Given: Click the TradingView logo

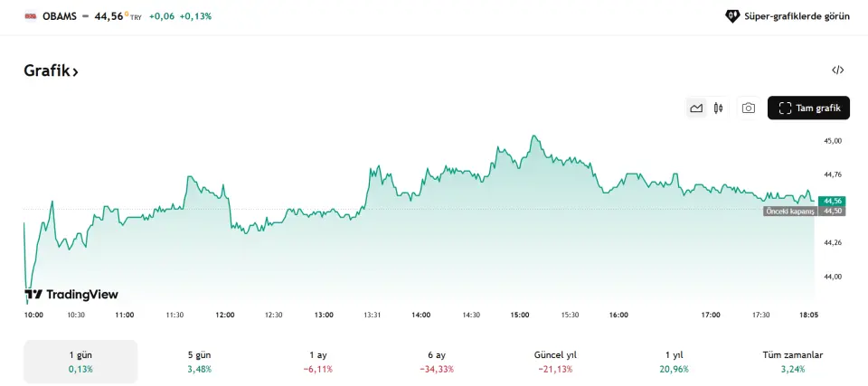Looking at the screenshot, I should tap(71, 295).
